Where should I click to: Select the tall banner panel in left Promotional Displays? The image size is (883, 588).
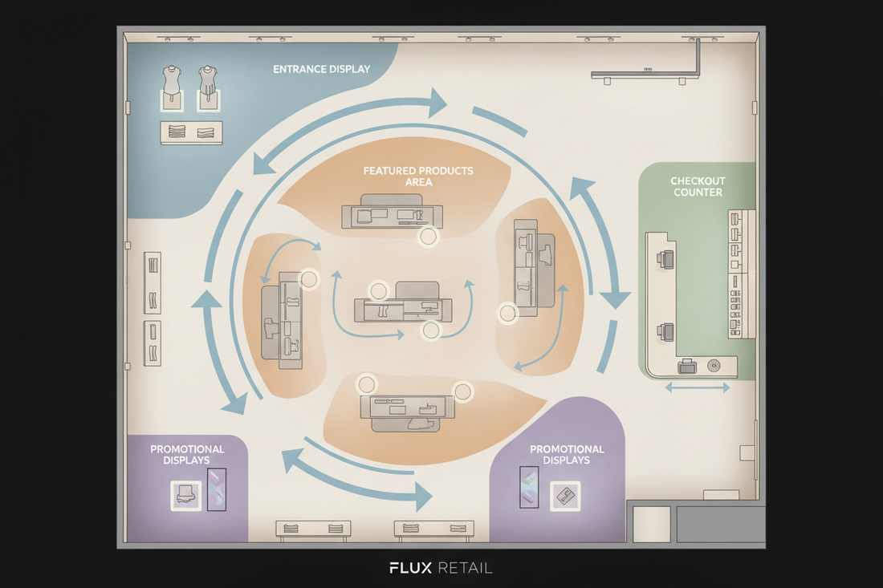[x=217, y=489]
